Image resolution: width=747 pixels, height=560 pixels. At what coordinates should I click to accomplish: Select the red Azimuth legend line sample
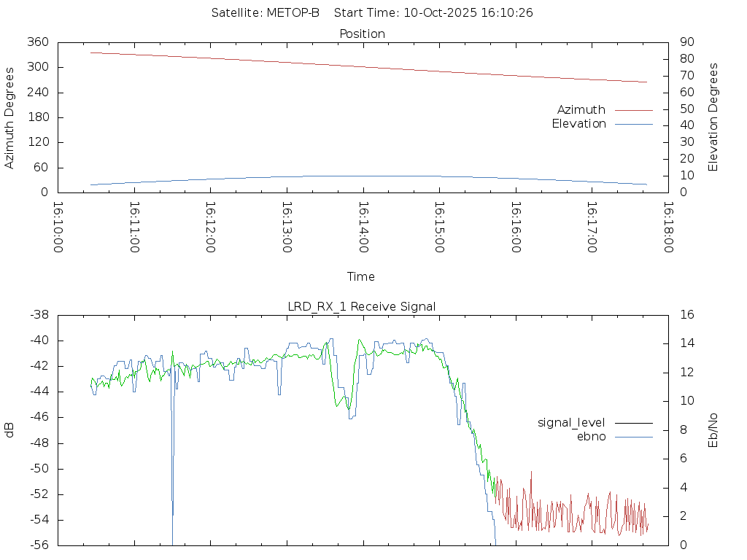[633, 110]
